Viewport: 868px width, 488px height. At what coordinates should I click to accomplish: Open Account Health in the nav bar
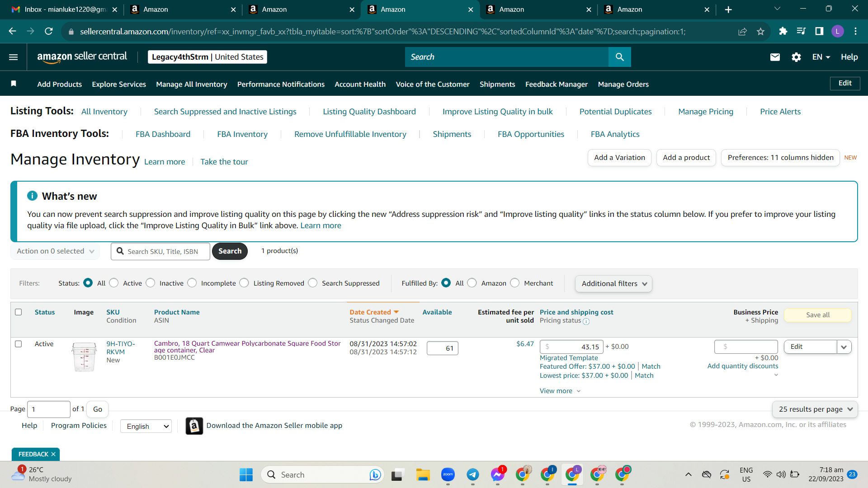[360, 84]
